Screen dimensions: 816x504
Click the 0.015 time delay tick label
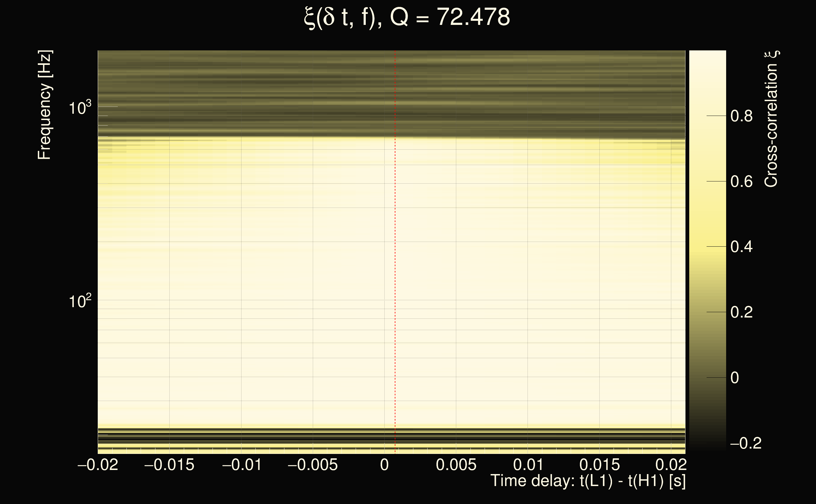pos(599,465)
